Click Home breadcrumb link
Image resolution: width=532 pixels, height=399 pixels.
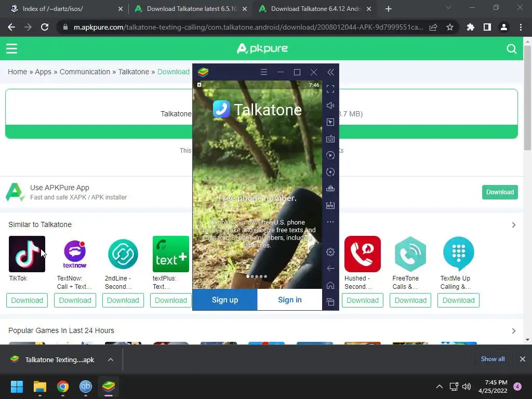(17, 72)
